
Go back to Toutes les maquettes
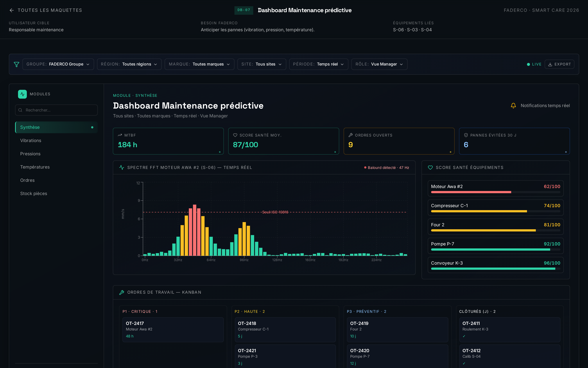pyautogui.click(x=46, y=10)
